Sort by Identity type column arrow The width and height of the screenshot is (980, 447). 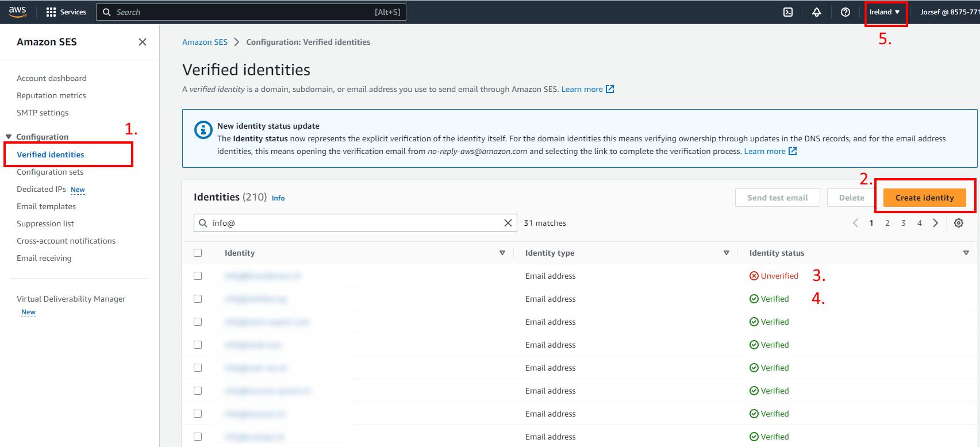[x=726, y=253]
